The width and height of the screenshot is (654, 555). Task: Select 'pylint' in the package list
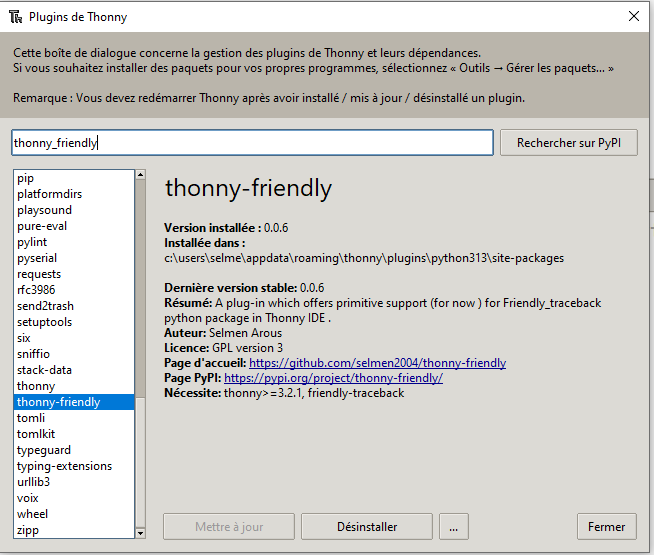pos(74,242)
